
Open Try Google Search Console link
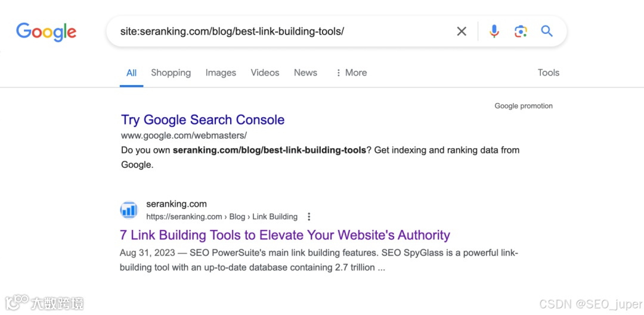203,120
